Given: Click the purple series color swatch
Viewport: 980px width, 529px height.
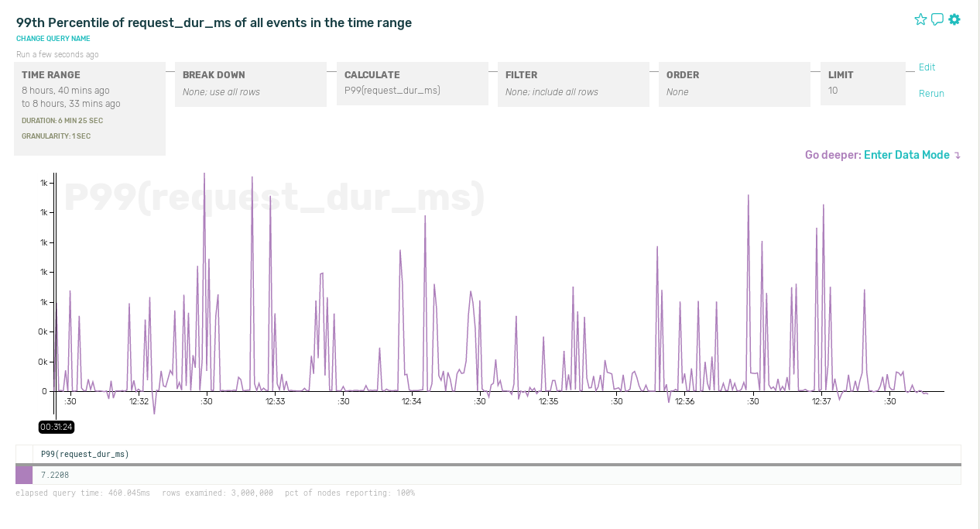Looking at the screenshot, I should coord(24,475).
